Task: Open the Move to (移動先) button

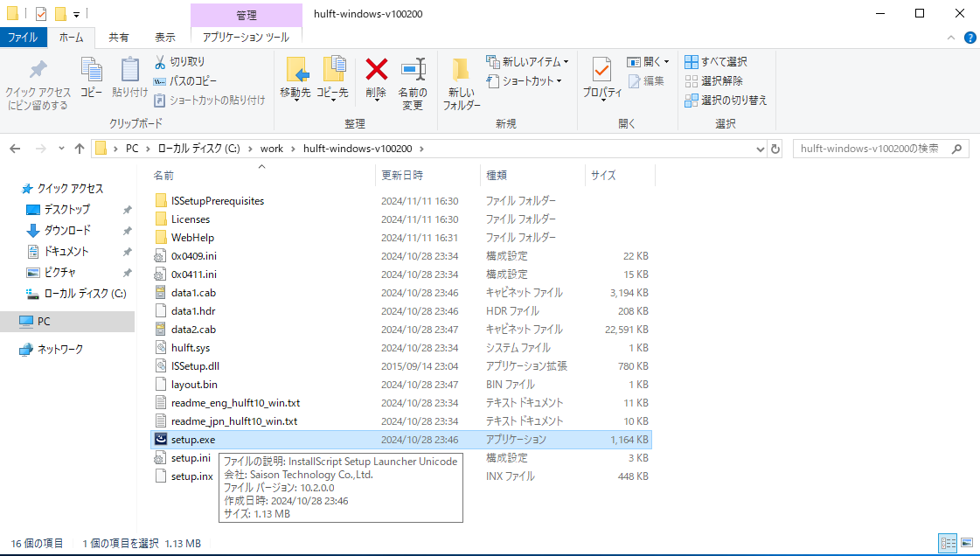Action: click(295, 80)
